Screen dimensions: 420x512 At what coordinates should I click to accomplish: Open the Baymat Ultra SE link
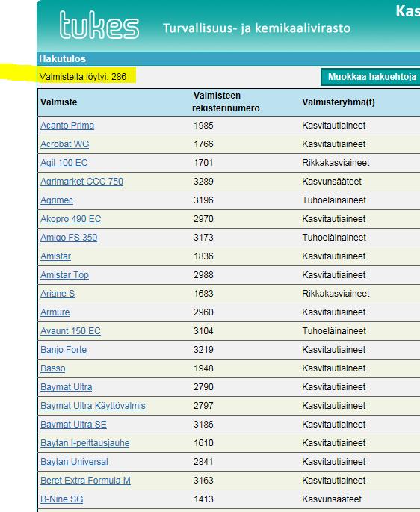coord(73,424)
